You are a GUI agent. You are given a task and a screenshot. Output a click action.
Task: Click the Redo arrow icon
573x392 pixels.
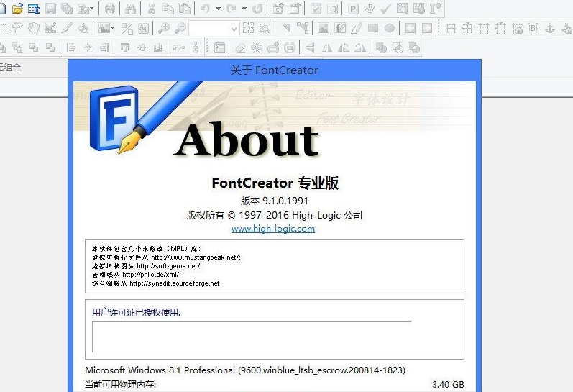(x=232, y=9)
